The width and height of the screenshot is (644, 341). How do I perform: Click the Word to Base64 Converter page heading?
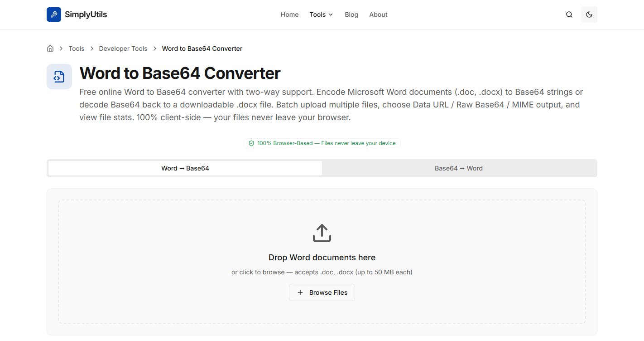click(180, 73)
